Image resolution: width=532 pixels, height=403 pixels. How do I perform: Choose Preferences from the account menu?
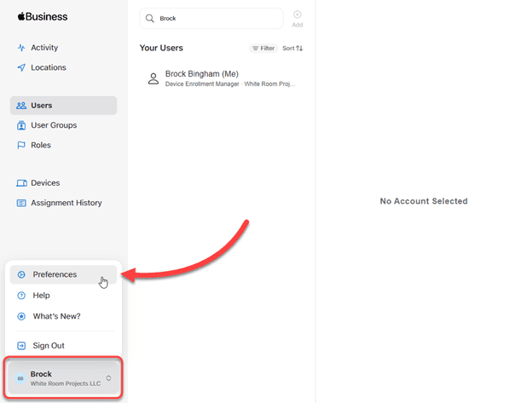[x=63, y=274]
